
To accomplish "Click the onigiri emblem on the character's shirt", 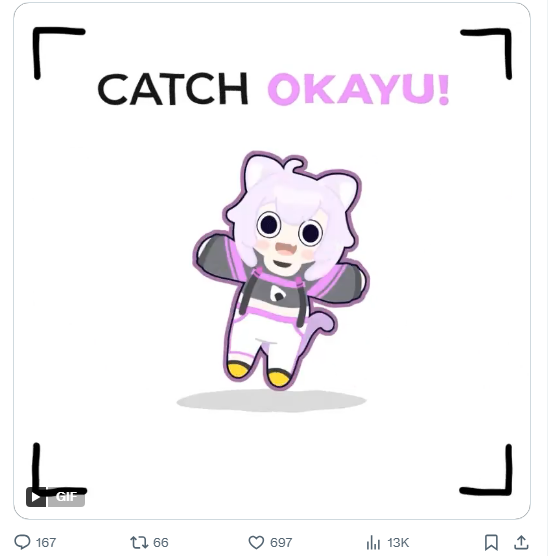I will tap(278, 293).
